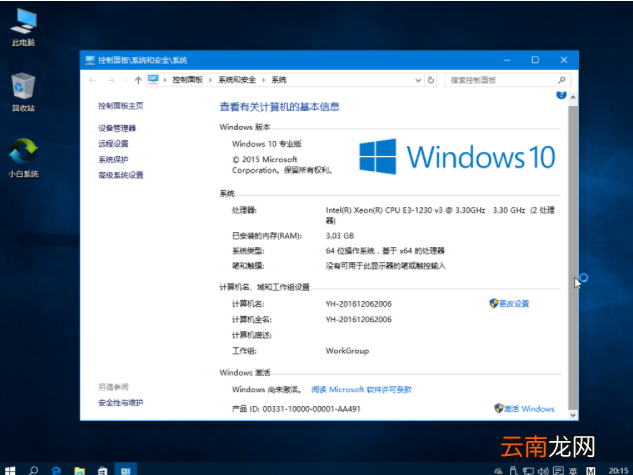Go up one level with up arrow
Image resolution: width=633 pixels, height=475 pixels.
coord(138,80)
